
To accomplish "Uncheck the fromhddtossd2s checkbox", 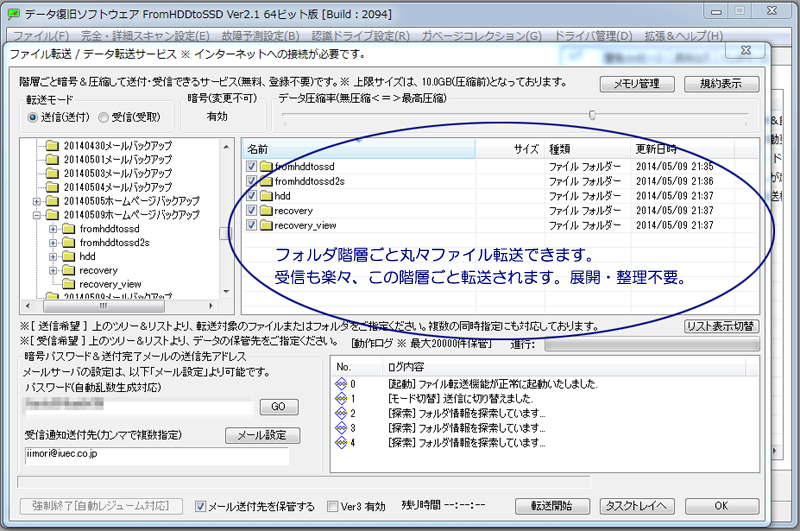I will pos(251,181).
